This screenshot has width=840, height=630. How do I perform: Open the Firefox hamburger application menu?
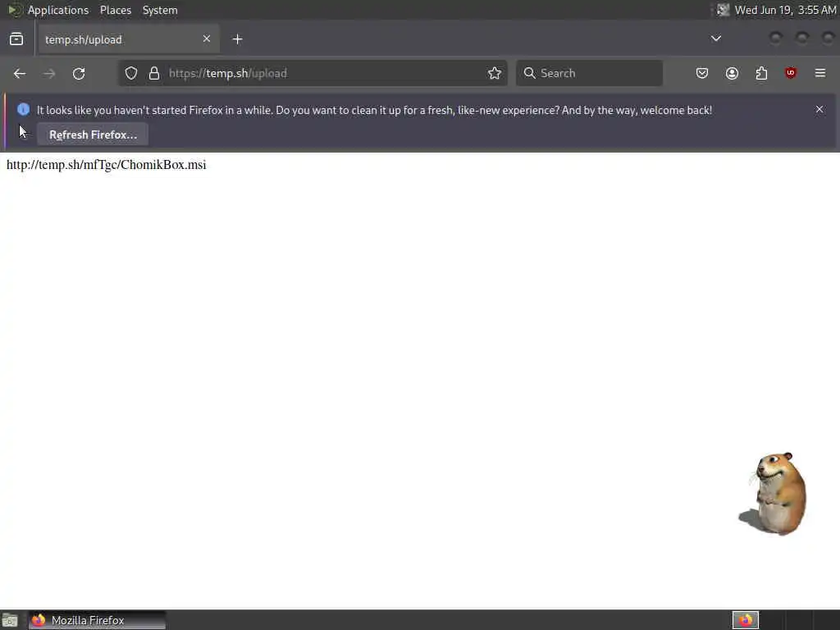pyautogui.click(x=820, y=73)
